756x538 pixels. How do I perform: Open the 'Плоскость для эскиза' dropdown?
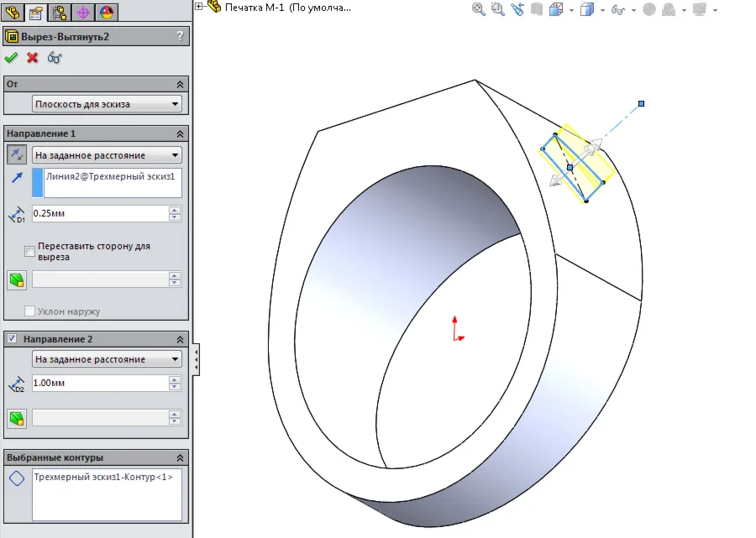pyautogui.click(x=107, y=104)
